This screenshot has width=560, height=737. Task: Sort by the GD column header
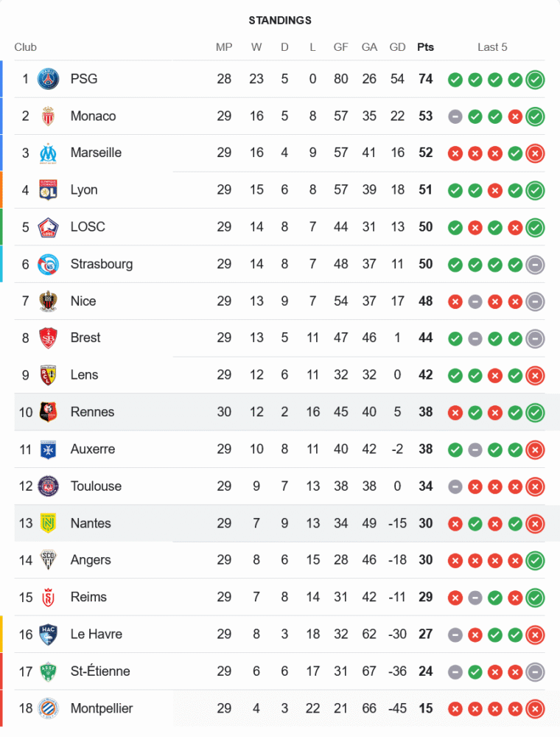coord(397,47)
